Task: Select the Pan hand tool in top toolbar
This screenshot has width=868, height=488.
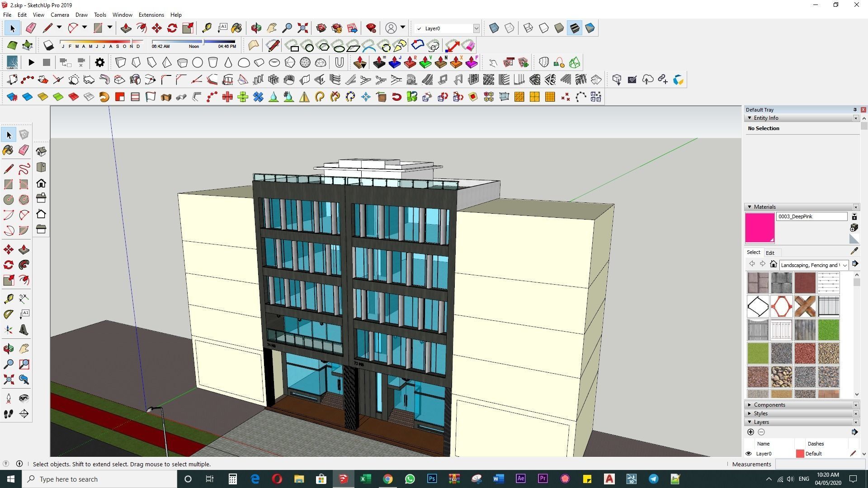Action: (x=272, y=28)
